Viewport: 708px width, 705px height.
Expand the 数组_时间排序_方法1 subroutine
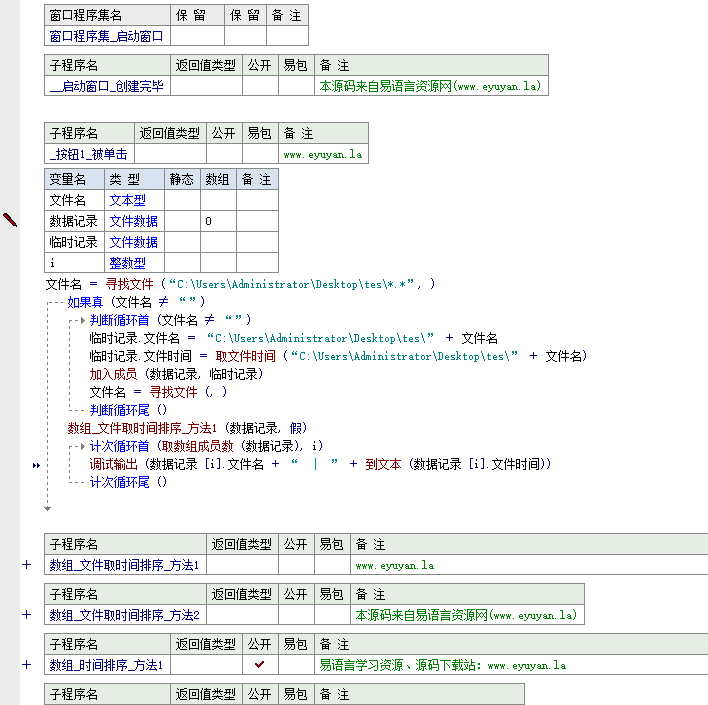[27, 665]
